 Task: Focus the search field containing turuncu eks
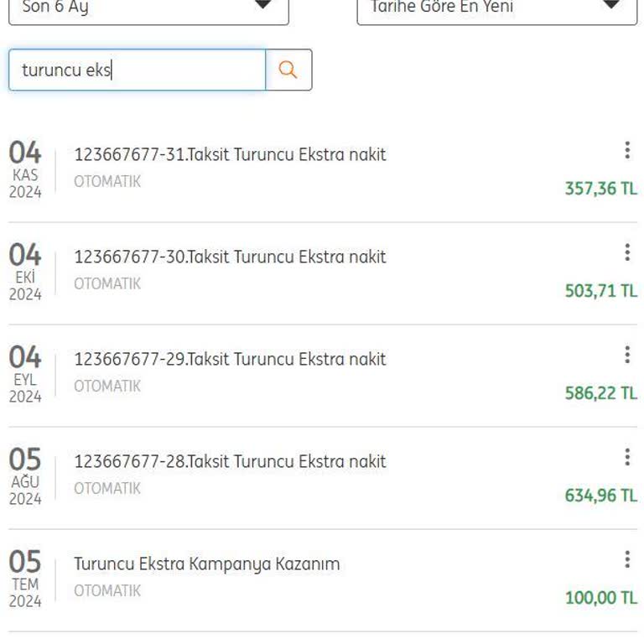point(137,70)
